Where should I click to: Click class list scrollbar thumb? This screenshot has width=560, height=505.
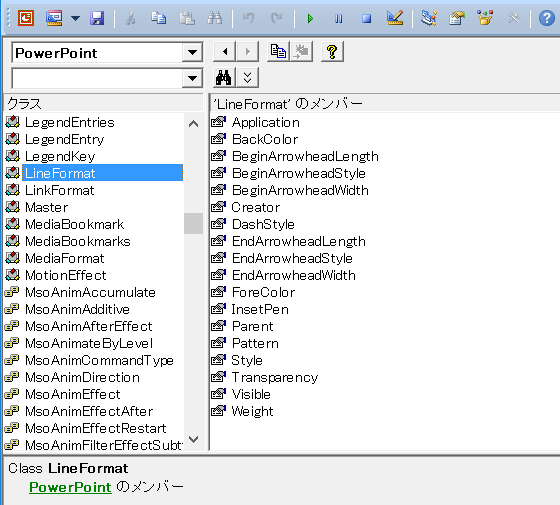point(194,224)
